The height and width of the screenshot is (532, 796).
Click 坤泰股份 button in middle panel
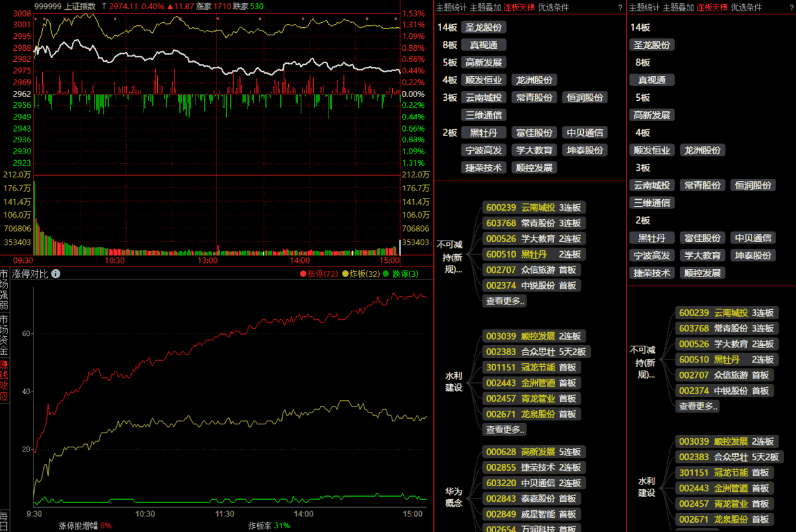tap(585, 150)
